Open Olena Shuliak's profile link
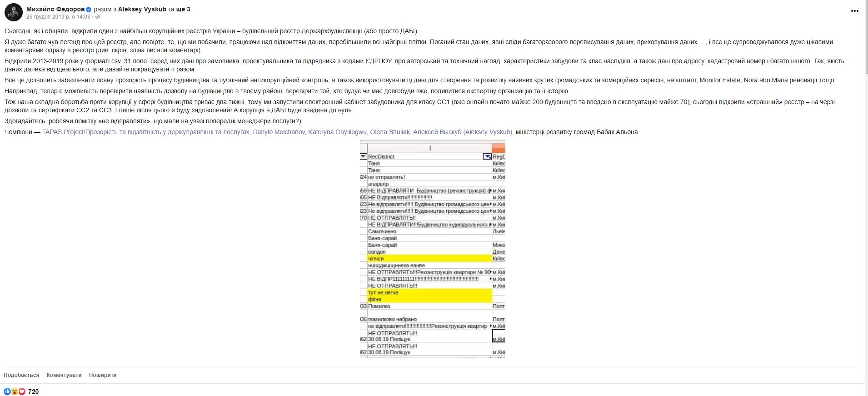This screenshot has height=396, width=868. pyautogui.click(x=390, y=132)
